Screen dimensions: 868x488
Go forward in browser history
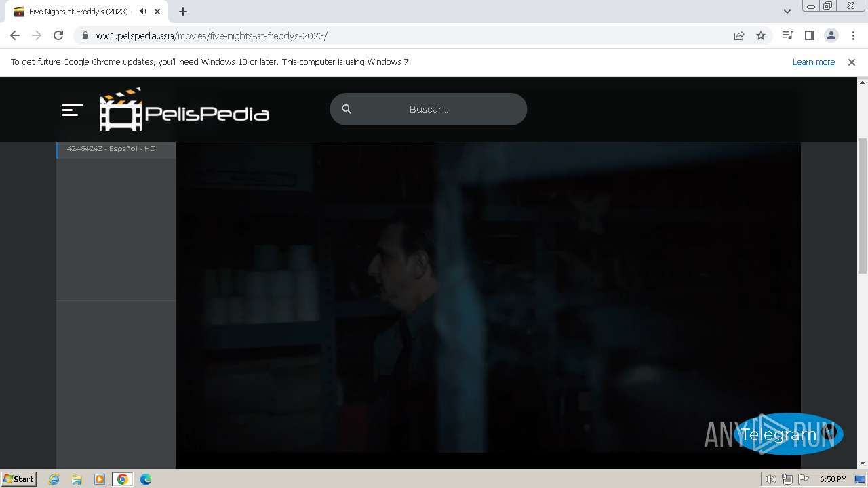(x=37, y=35)
